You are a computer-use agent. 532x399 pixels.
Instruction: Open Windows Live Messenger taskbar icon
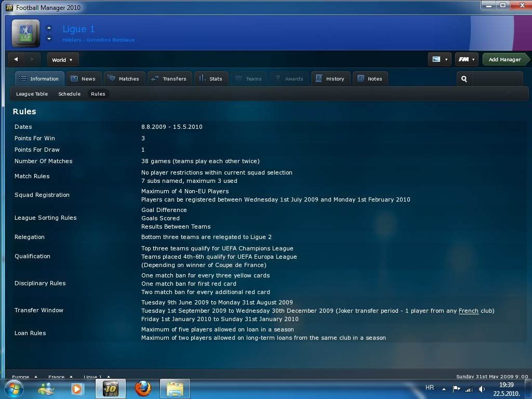[x=46, y=388]
